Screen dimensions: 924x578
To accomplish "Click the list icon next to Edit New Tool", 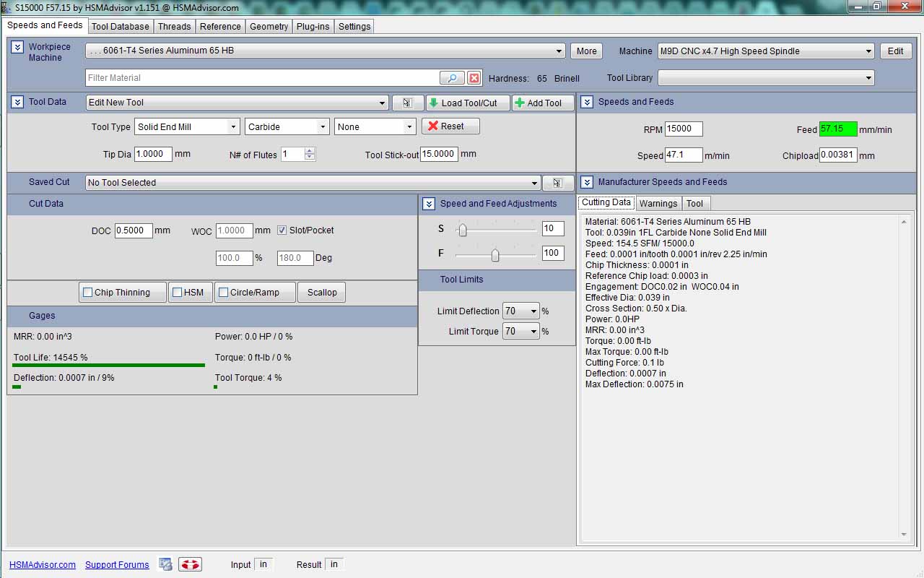I will click(x=408, y=103).
